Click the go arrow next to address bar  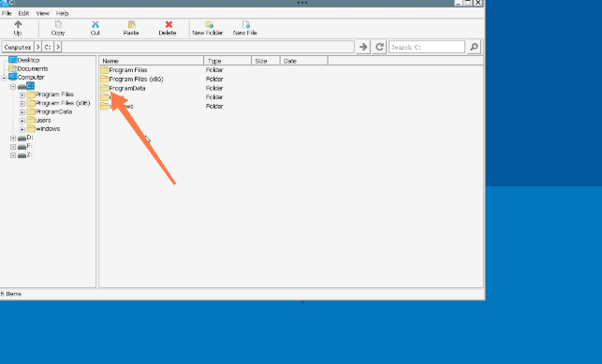[x=363, y=47]
